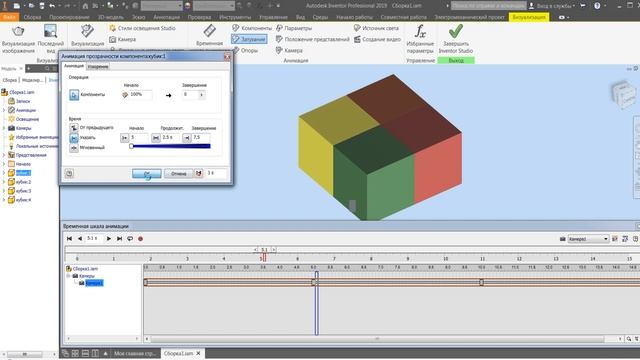The width and height of the screenshot is (640, 360).
Task: Click the Продолжит. duration 2.5 s field
Action: [170, 138]
